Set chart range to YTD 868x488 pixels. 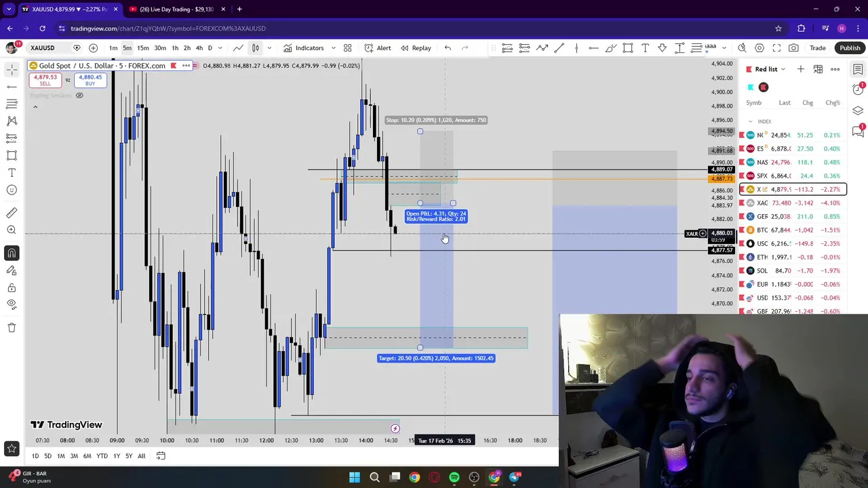(102, 456)
